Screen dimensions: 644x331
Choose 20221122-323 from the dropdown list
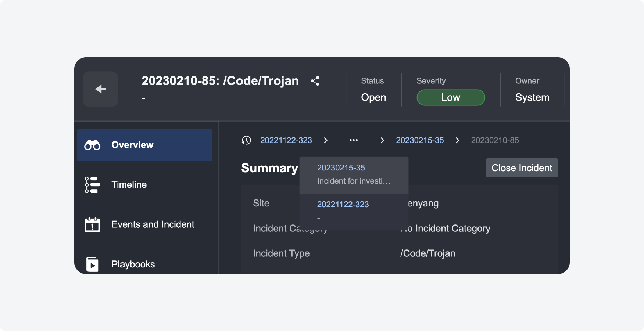pyautogui.click(x=343, y=205)
